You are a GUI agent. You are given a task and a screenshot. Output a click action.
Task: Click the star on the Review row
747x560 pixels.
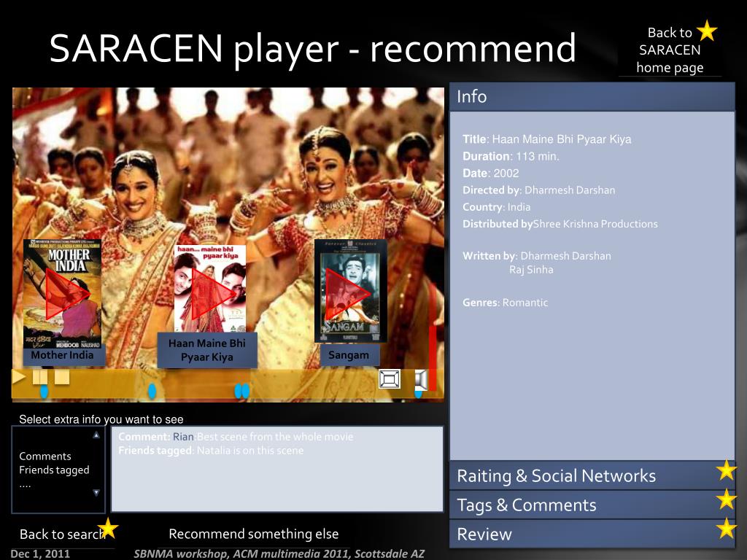point(727,529)
